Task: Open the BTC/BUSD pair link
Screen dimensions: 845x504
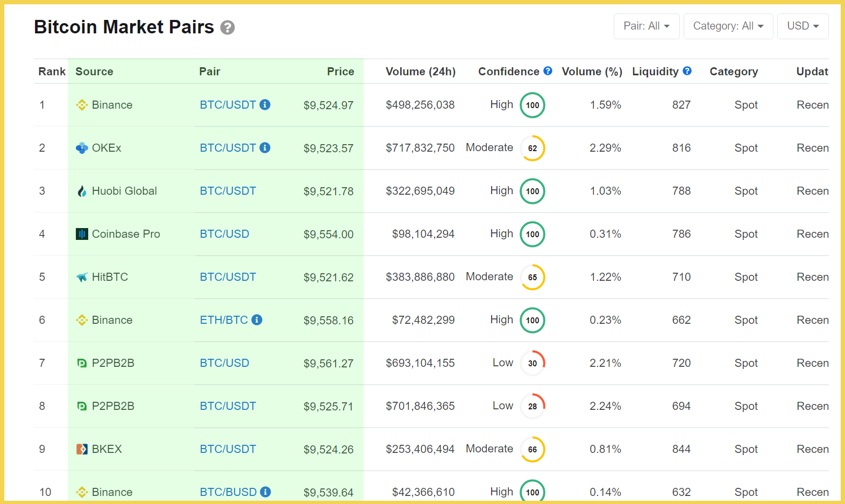Action: pos(228,492)
